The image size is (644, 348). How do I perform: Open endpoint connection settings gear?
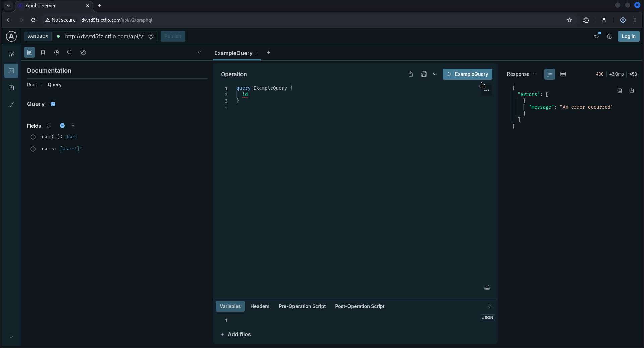tap(151, 36)
